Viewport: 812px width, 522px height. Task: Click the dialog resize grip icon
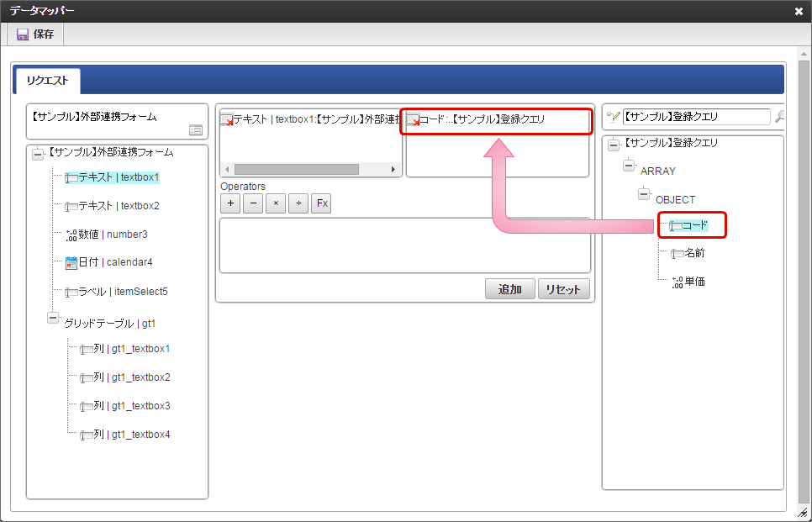click(804, 513)
